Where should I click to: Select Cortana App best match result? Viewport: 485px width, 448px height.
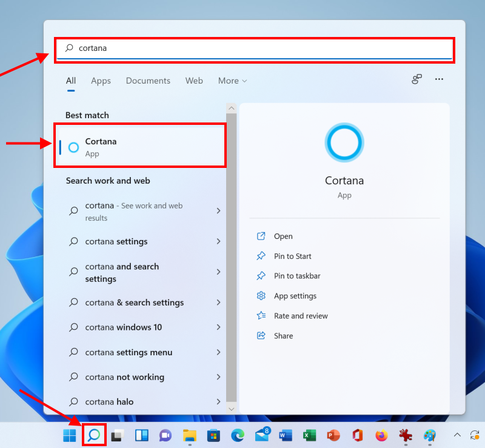click(141, 147)
